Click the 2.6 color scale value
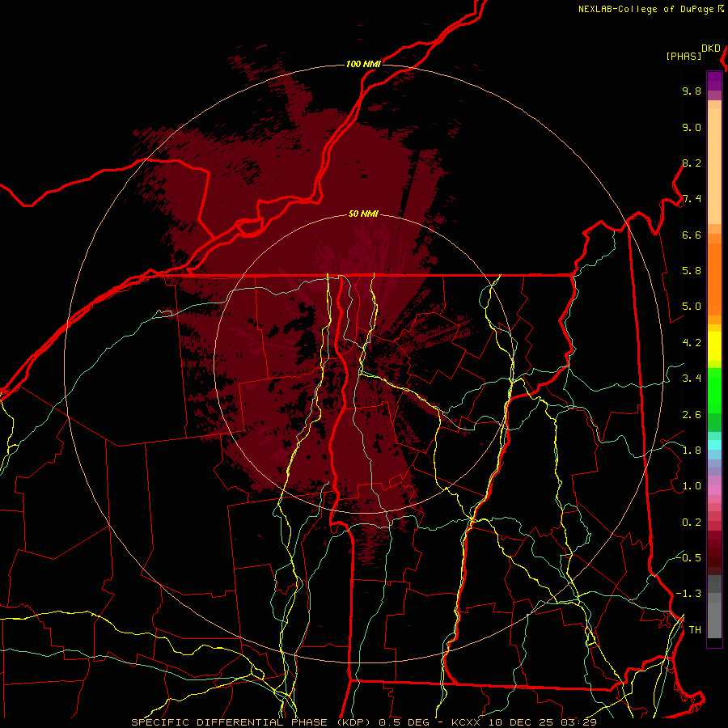 (x=692, y=415)
